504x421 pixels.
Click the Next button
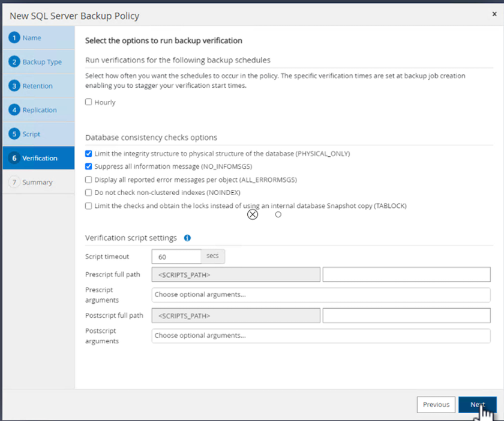pos(477,405)
